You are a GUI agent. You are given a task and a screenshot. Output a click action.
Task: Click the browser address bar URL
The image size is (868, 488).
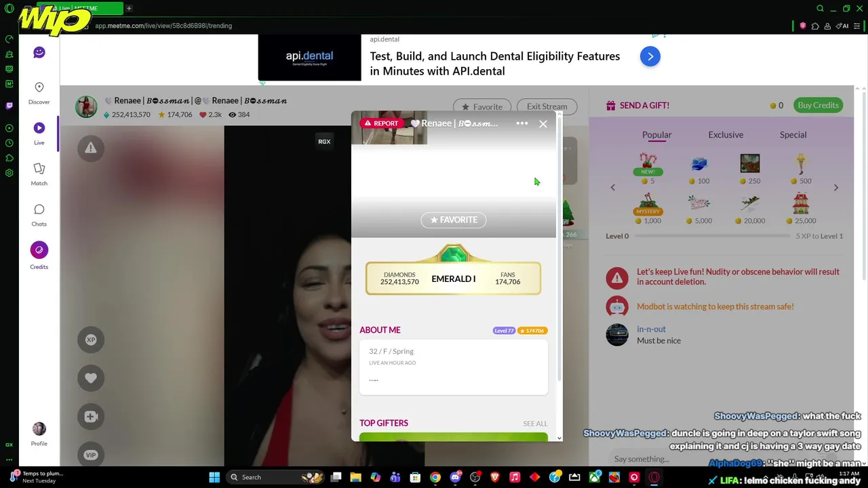(163, 26)
